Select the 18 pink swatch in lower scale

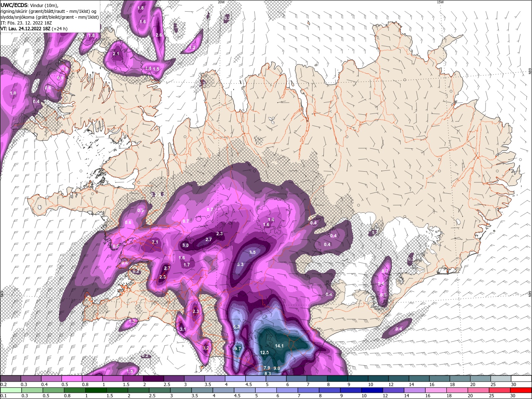[457, 390]
